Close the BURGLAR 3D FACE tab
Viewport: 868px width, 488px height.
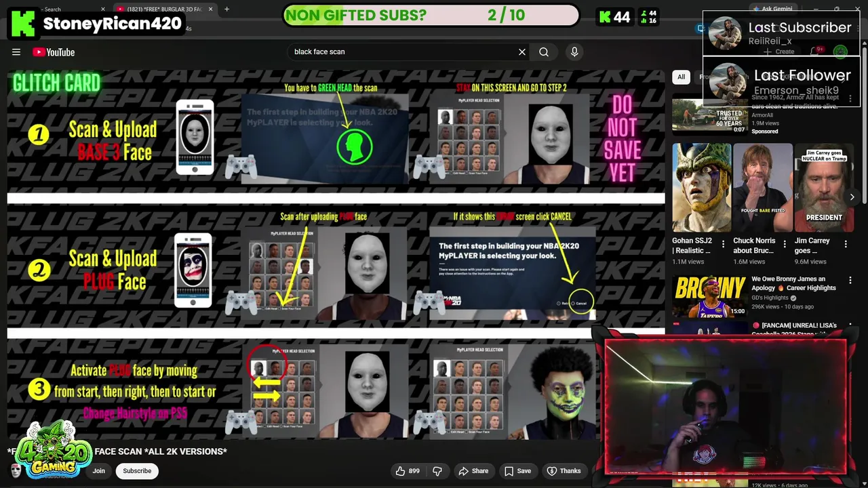tap(210, 9)
